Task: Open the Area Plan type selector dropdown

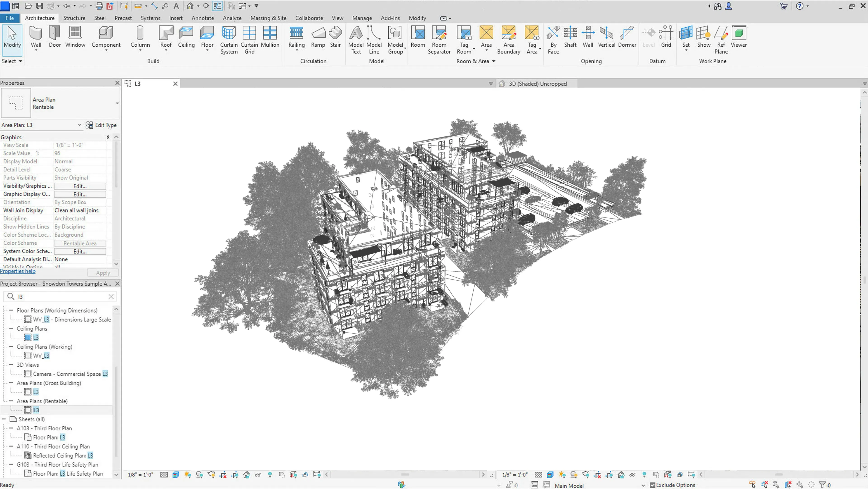Action: point(117,103)
